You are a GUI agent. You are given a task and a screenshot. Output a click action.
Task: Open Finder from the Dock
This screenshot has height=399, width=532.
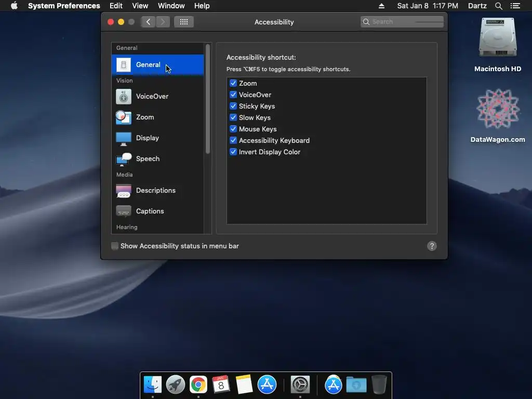(153, 385)
